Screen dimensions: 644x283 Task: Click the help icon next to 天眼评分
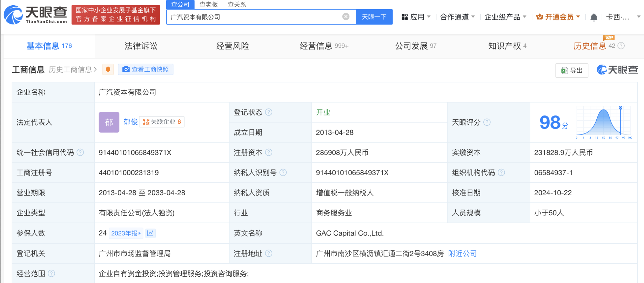click(487, 122)
